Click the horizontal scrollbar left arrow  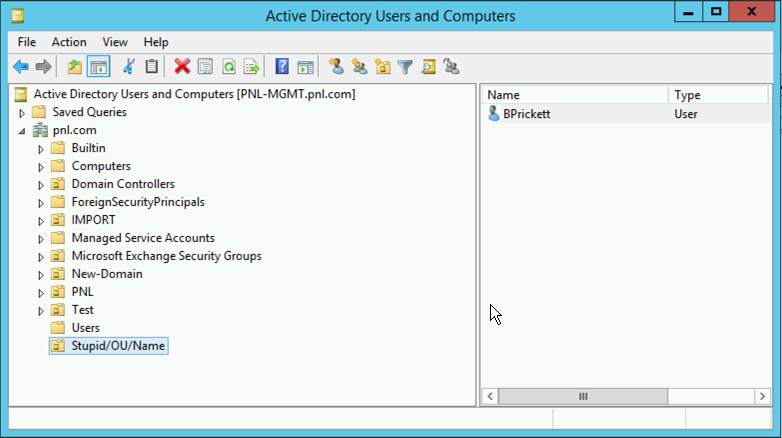click(490, 397)
